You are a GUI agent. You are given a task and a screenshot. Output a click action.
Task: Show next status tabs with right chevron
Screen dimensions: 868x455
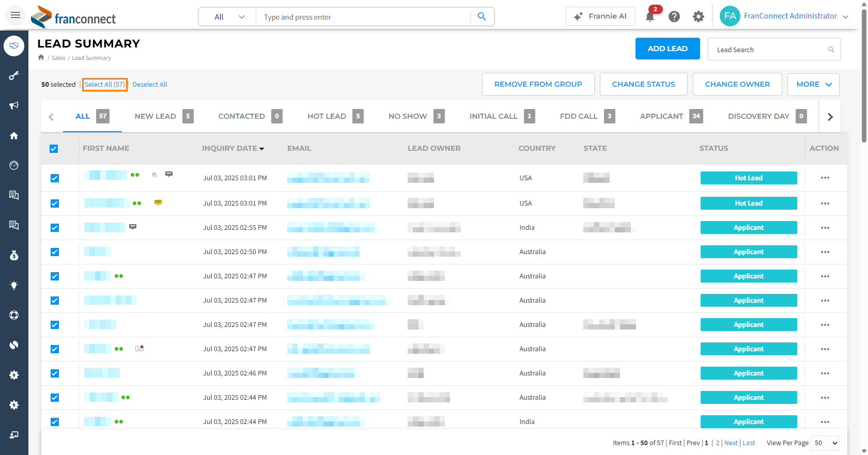click(830, 117)
